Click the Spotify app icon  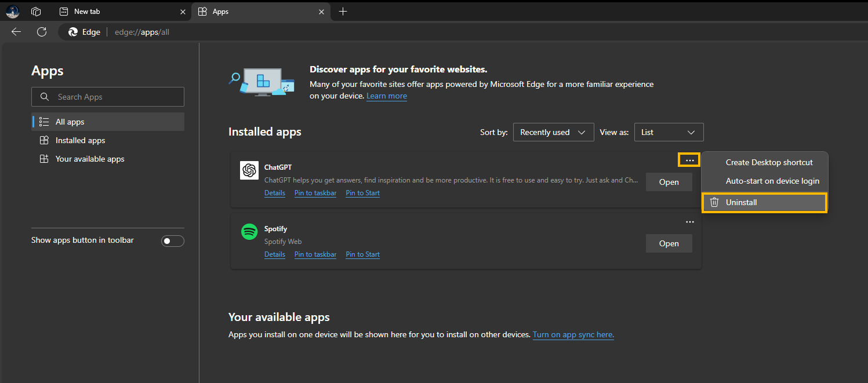[x=249, y=232]
